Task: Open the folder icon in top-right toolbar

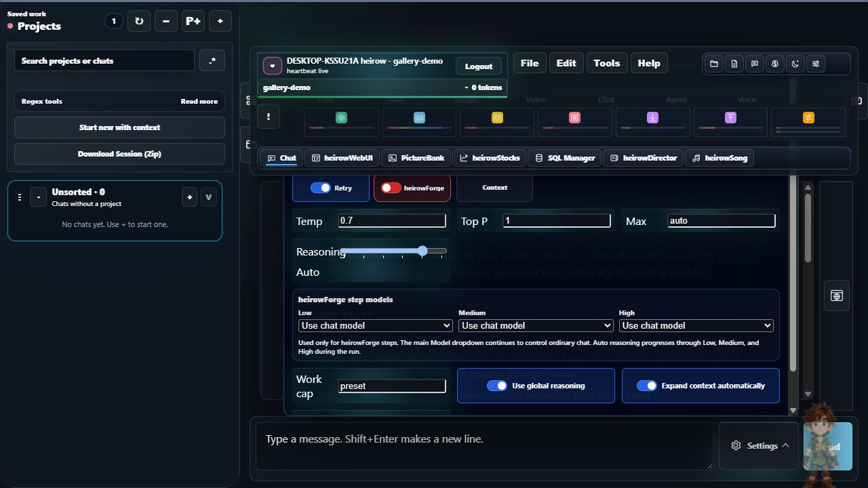Action: click(714, 64)
